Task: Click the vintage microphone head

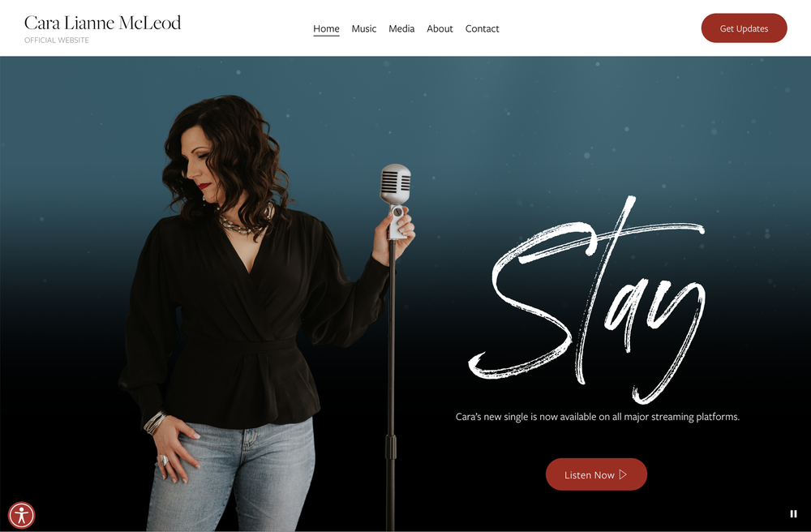Action: 396,184
